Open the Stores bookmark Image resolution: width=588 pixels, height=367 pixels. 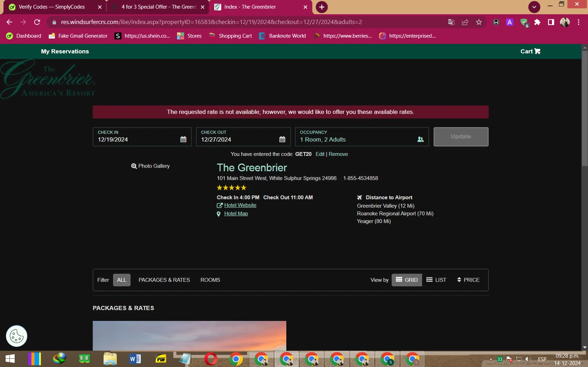189,36
